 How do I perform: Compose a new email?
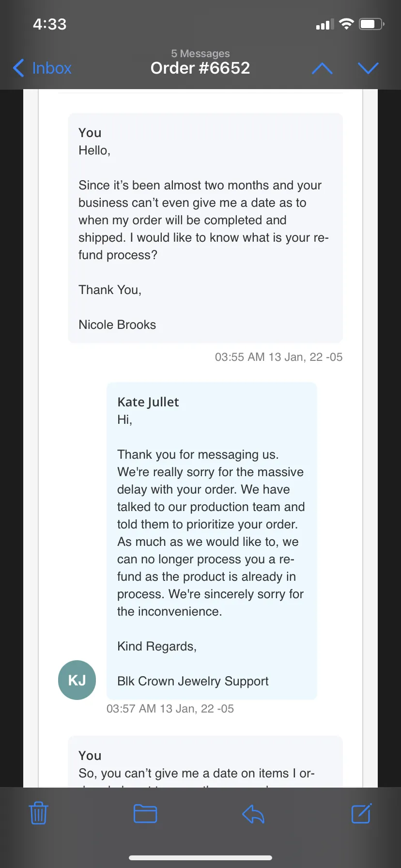[x=361, y=813]
